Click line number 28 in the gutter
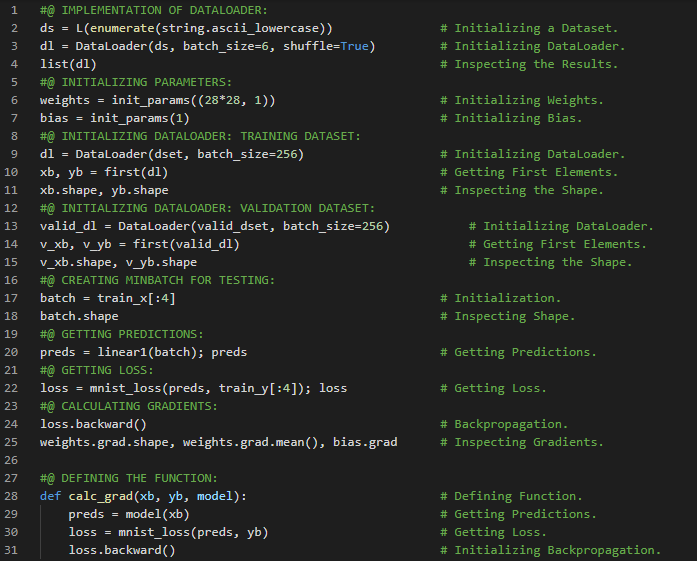The width and height of the screenshot is (697, 561). 14,496
